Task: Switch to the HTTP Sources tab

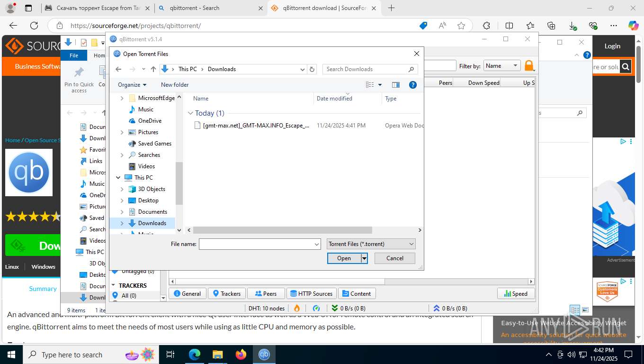Action: coord(311,293)
